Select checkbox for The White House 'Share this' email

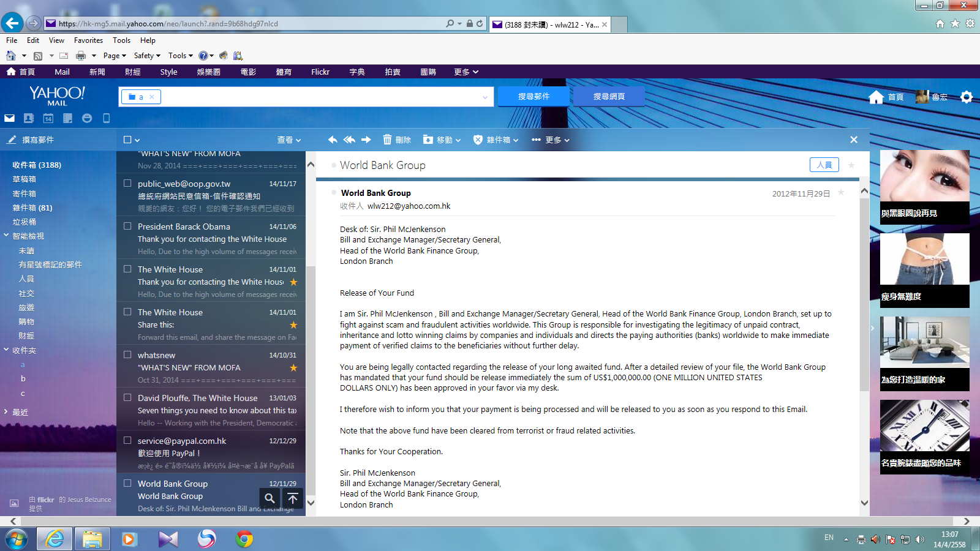tap(127, 312)
